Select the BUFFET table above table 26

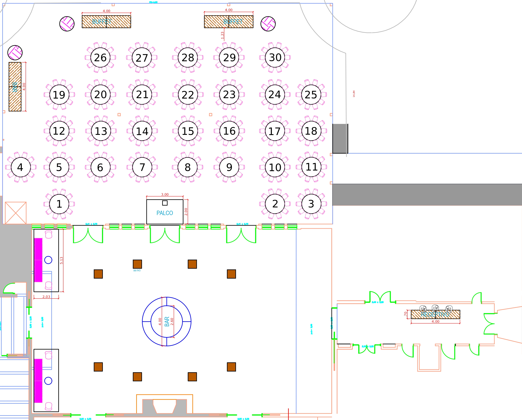coord(106,22)
